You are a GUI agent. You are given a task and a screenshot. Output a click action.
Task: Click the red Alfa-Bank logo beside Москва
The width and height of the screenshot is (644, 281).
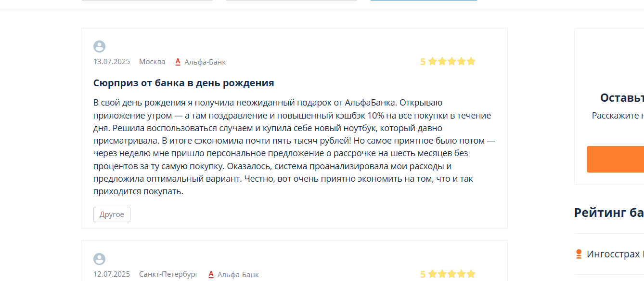pyautogui.click(x=178, y=61)
